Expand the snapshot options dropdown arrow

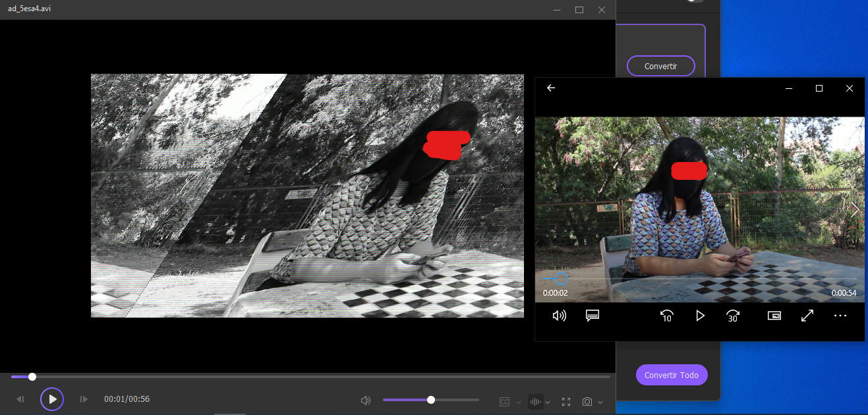pyautogui.click(x=600, y=402)
